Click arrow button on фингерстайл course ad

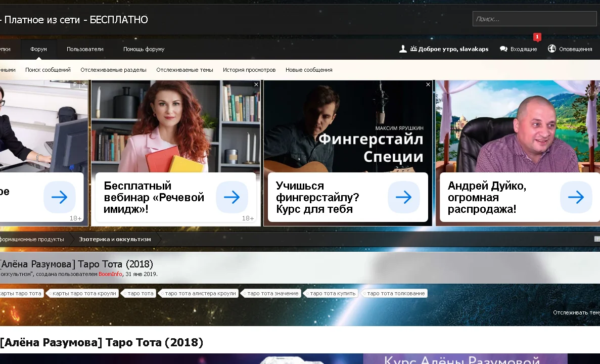coord(403,197)
